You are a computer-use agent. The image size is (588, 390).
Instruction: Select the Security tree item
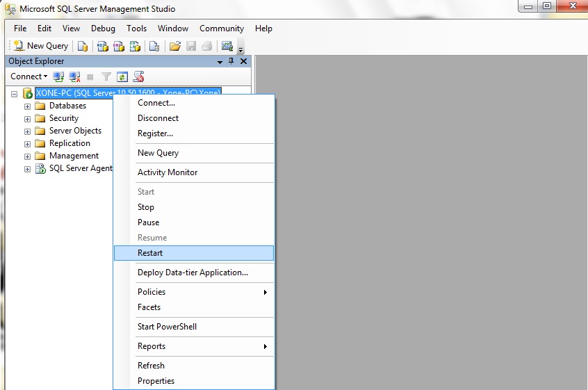pos(64,118)
